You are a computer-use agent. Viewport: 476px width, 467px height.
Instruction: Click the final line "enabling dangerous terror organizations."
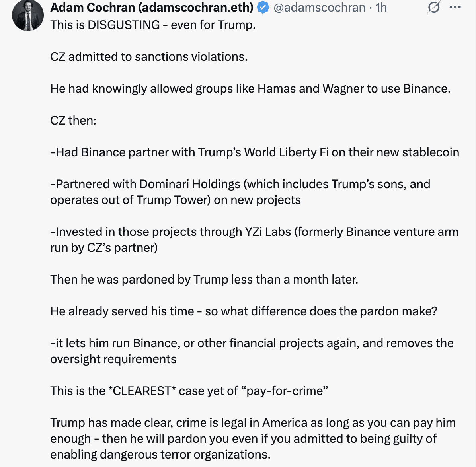(x=160, y=454)
